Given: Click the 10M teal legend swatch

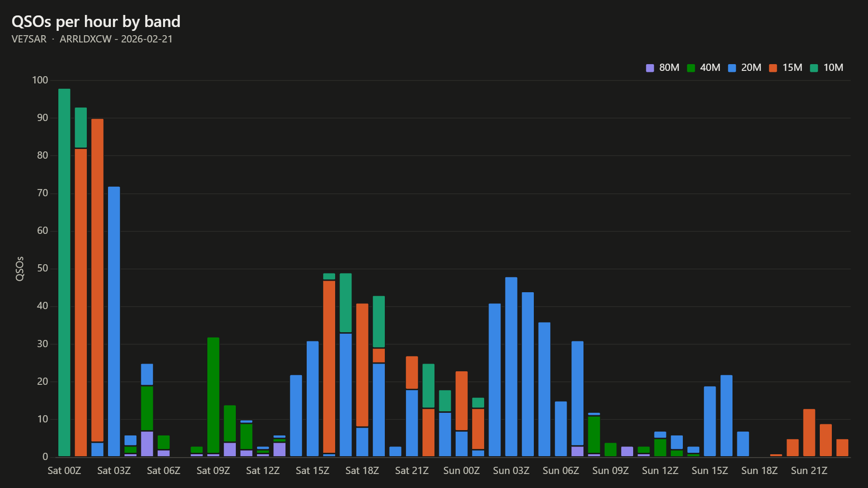Looking at the screenshot, I should (x=814, y=68).
